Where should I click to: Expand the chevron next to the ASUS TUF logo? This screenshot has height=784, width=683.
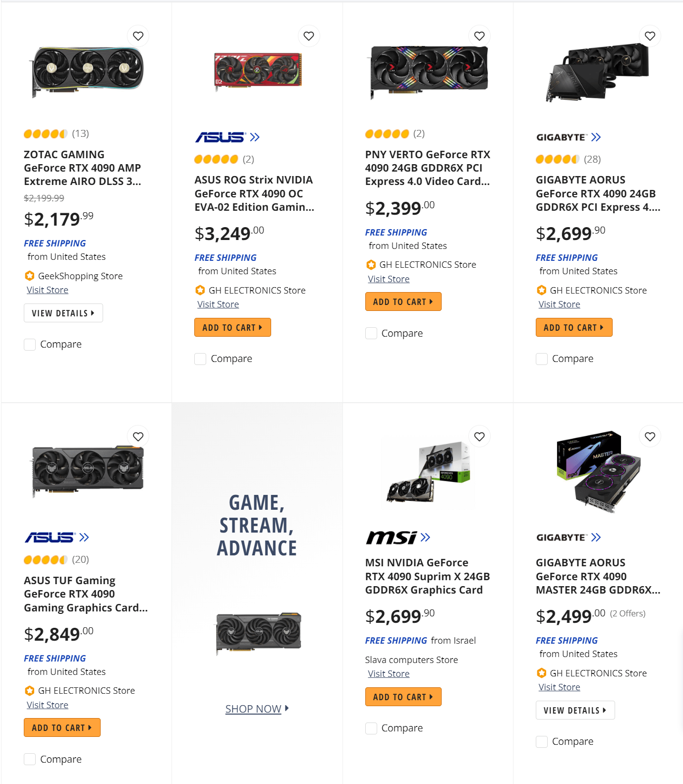tap(84, 537)
